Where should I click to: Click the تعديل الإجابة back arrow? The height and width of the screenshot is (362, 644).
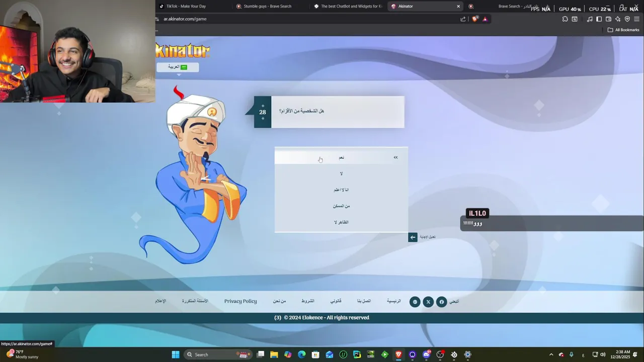pos(413,237)
